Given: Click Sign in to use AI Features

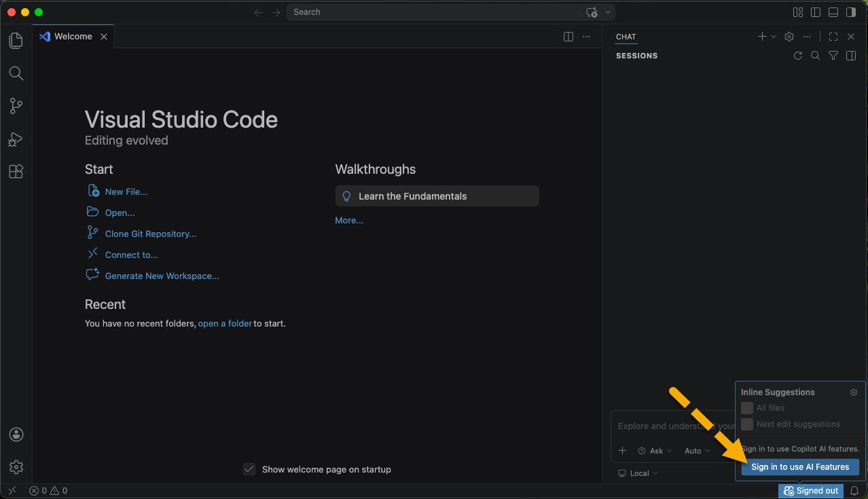Looking at the screenshot, I should pyautogui.click(x=800, y=467).
